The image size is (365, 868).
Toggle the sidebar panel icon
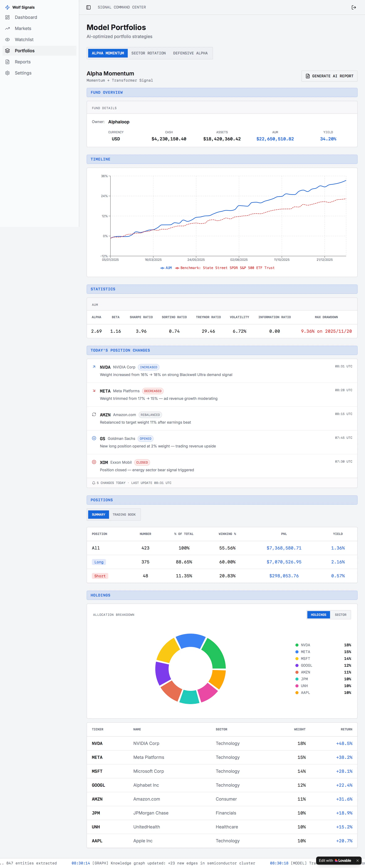[x=89, y=7]
